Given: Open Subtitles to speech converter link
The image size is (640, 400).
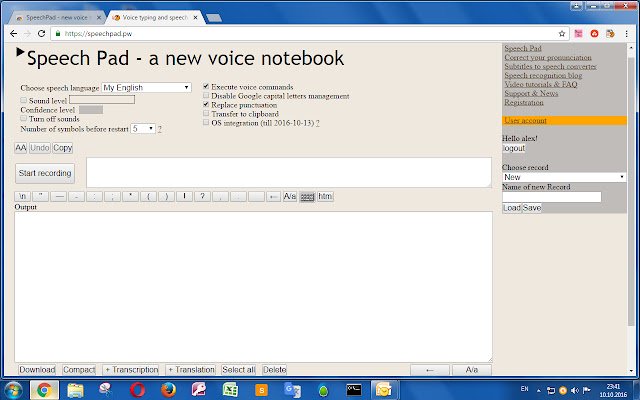Looking at the screenshot, I should point(551,66).
